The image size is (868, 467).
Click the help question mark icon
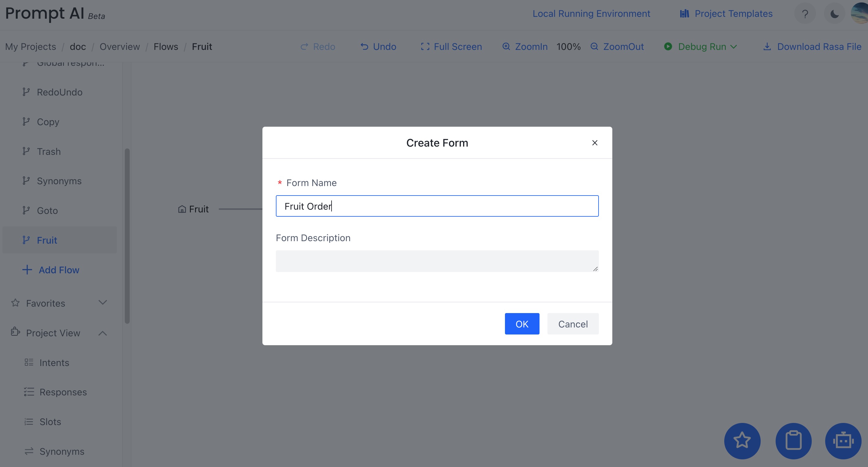coord(805,14)
